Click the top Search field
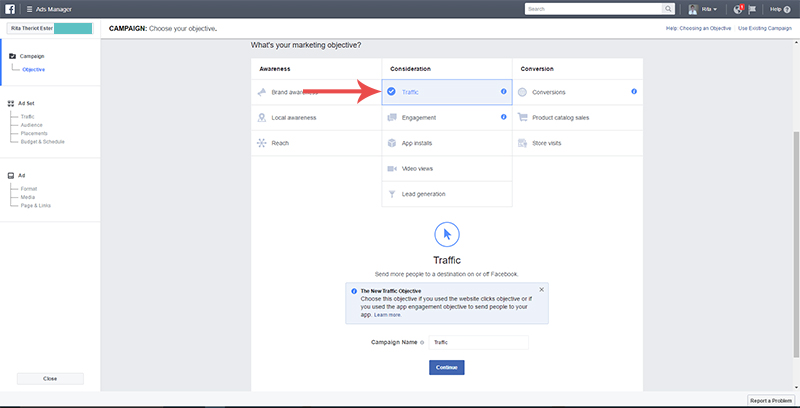This screenshot has height=408, width=800. [x=594, y=9]
